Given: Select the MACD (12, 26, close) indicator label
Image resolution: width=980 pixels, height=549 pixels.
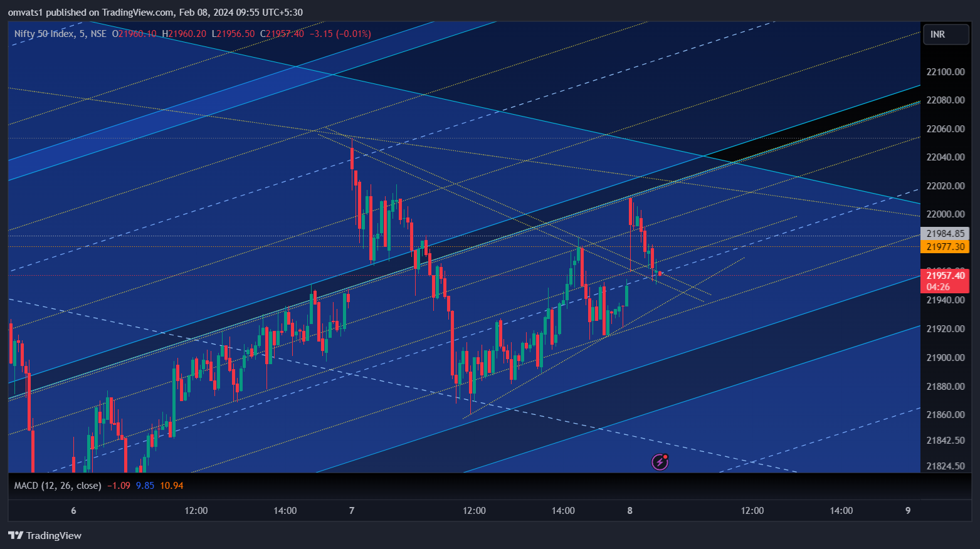Looking at the screenshot, I should tap(58, 486).
